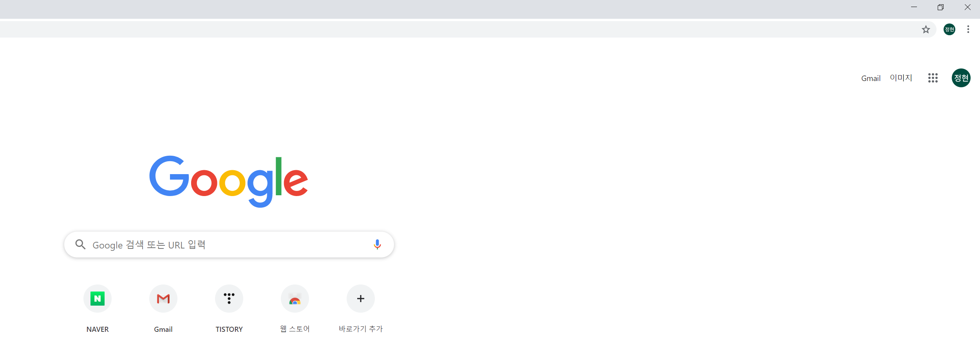Close the Chrome window

coord(967,7)
